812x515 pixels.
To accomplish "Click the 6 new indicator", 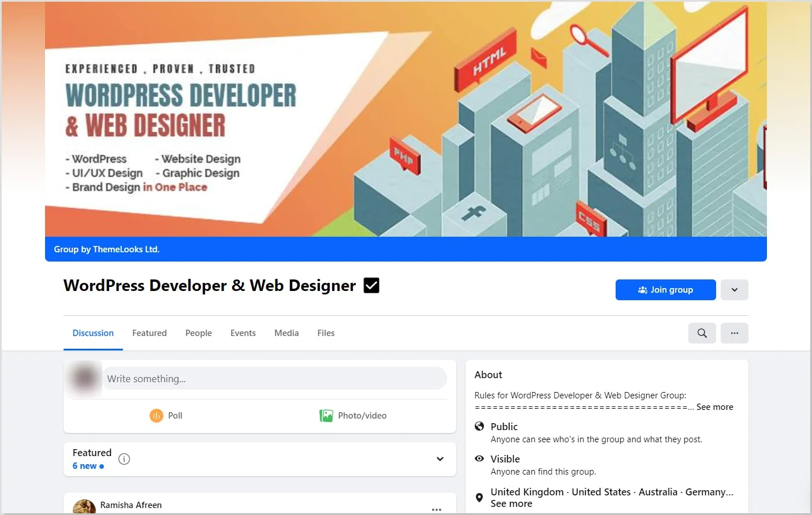I will (88, 466).
